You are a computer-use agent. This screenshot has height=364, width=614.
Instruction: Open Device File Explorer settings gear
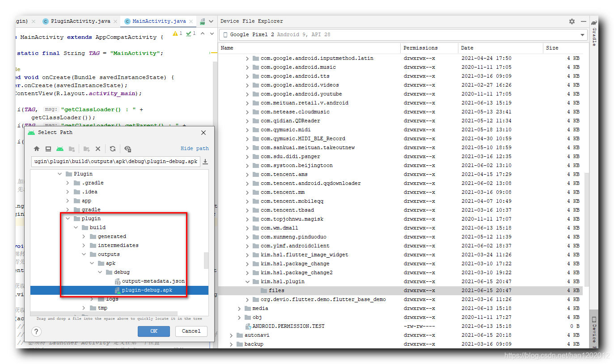(x=572, y=21)
